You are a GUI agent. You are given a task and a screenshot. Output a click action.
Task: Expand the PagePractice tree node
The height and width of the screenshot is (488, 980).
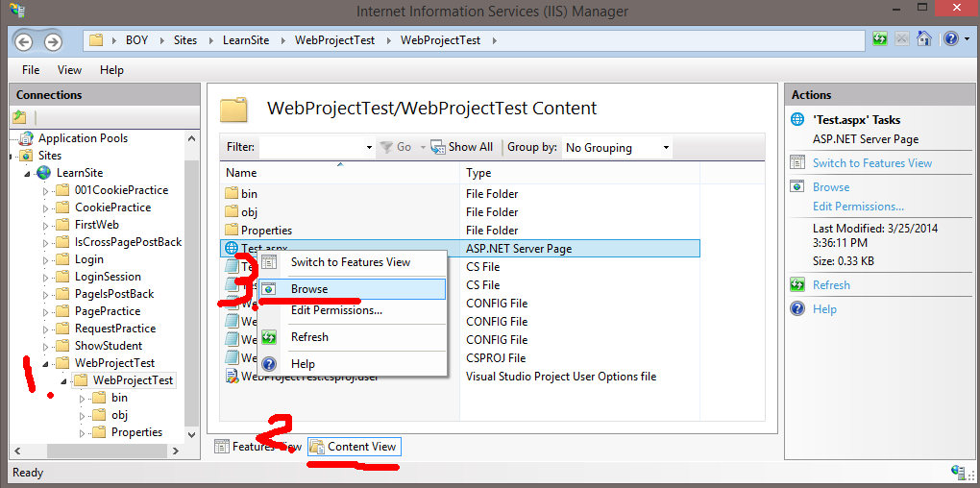click(45, 312)
